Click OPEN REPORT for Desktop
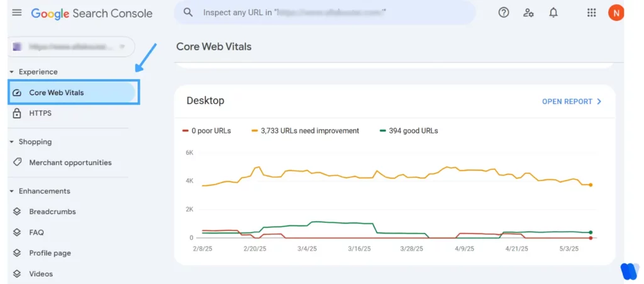Screen dimensions: 644x284 tap(571, 101)
